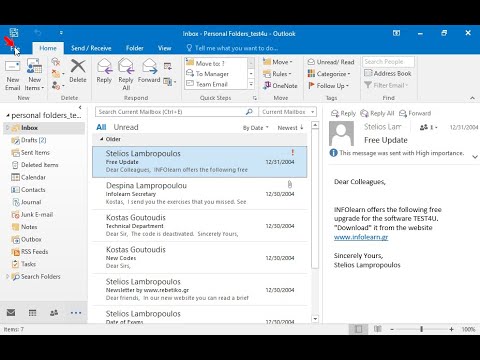
Task: Collapse the Older message group
Action: [102, 139]
